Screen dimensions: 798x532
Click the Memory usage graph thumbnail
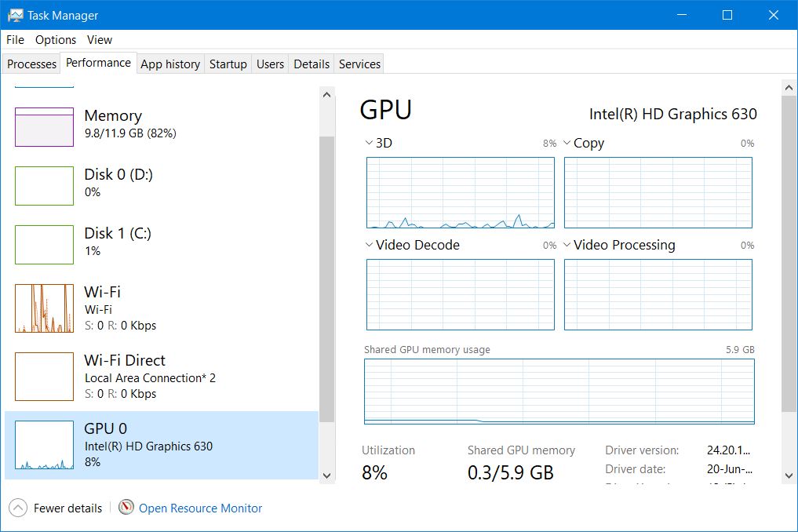point(44,127)
